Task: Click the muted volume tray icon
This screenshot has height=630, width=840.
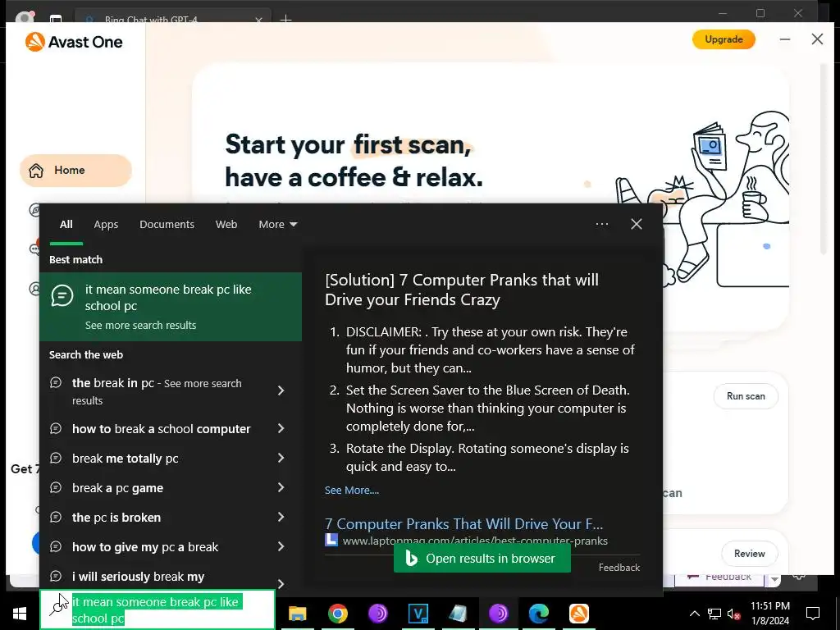Action: click(734, 614)
